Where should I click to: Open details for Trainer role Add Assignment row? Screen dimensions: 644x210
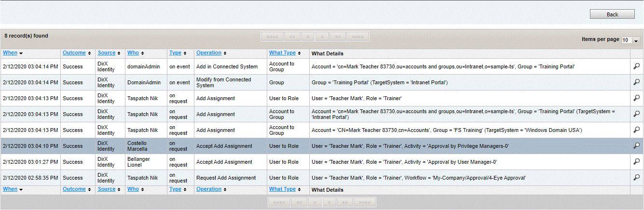coord(636,98)
